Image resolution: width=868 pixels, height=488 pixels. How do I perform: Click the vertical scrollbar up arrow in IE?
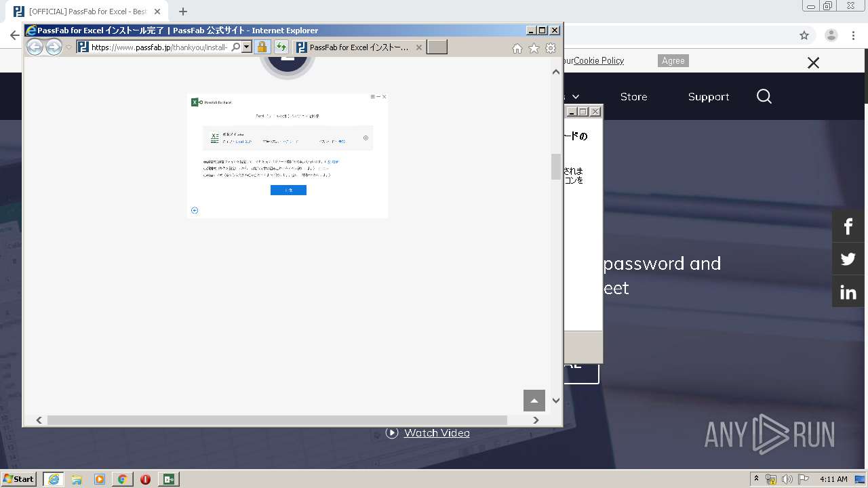click(x=556, y=72)
